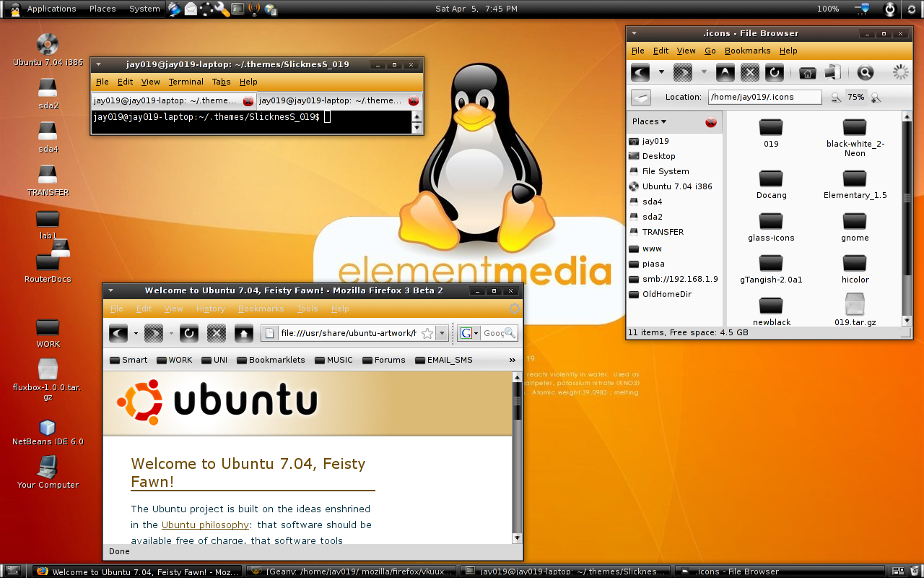
Task: Close the Places side pane
Action: (711, 122)
